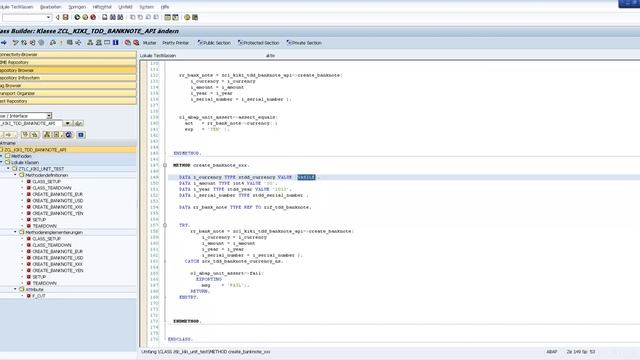This screenshot has width=640, height=360.
Task: Select CREATE_BANKNOTE_XXX under Methodenimplementierungen
Action: pos(58,264)
